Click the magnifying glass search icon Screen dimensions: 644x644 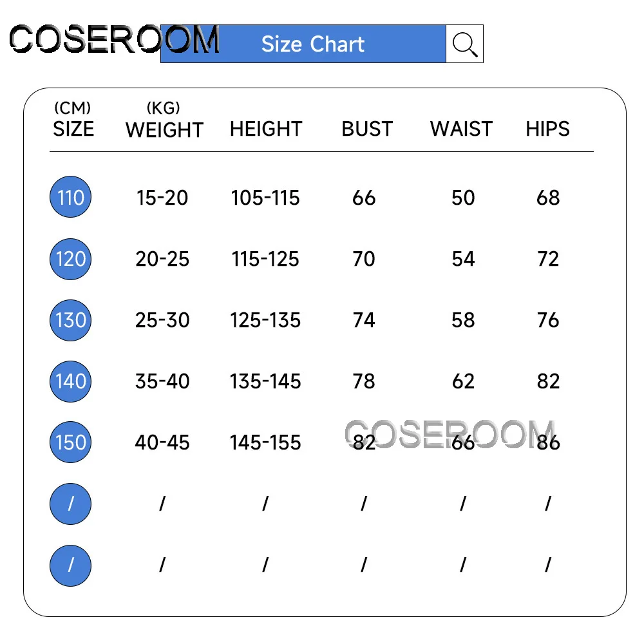click(464, 44)
